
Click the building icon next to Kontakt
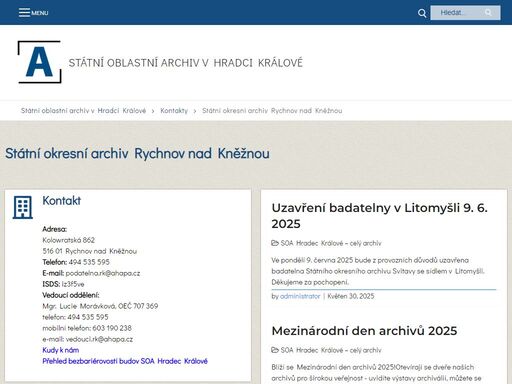(22, 207)
